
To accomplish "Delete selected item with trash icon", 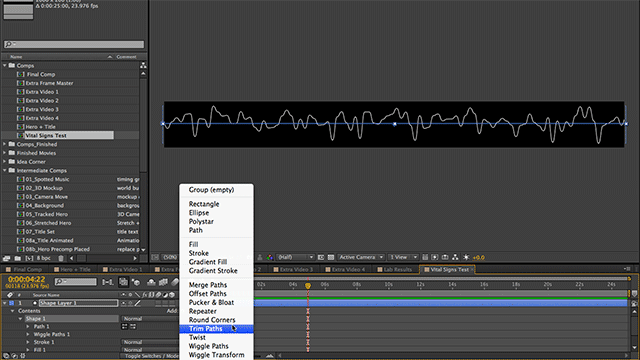I will [61, 258].
